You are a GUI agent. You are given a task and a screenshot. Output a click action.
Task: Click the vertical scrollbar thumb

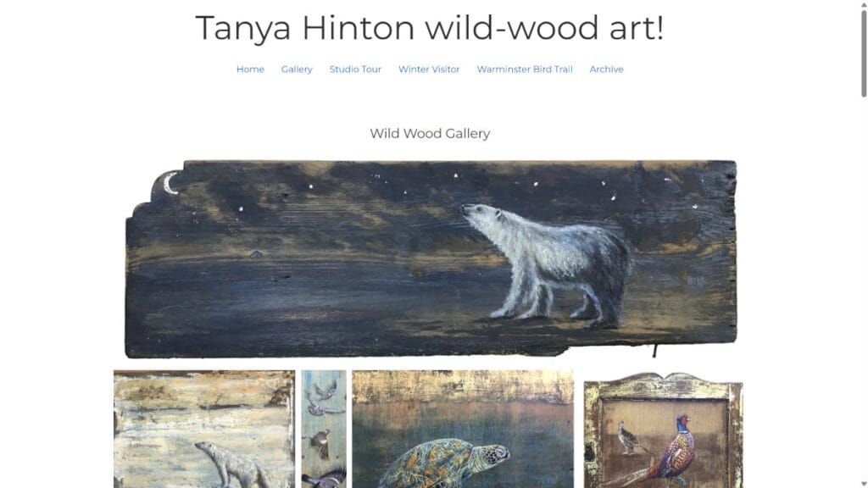[x=864, y=53]
